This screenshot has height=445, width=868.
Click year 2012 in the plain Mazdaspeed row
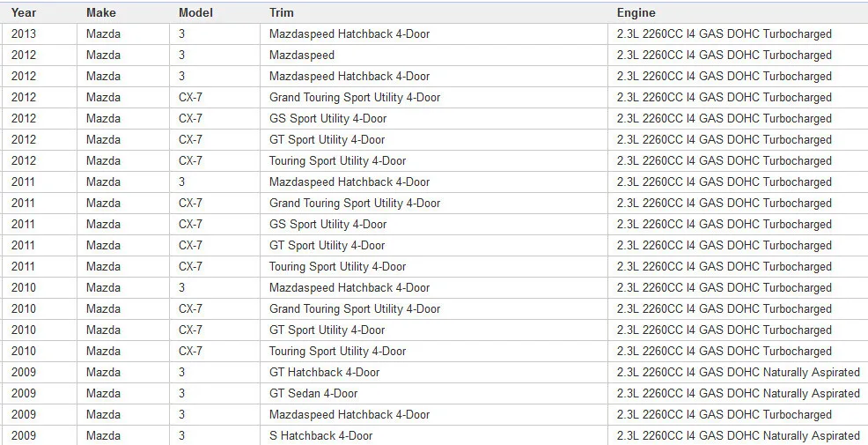[40, 55]
